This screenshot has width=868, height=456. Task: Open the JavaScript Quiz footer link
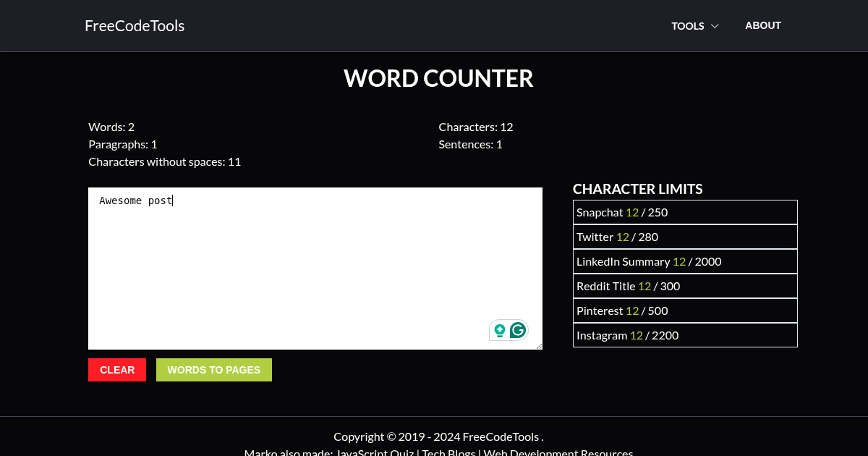374,452
